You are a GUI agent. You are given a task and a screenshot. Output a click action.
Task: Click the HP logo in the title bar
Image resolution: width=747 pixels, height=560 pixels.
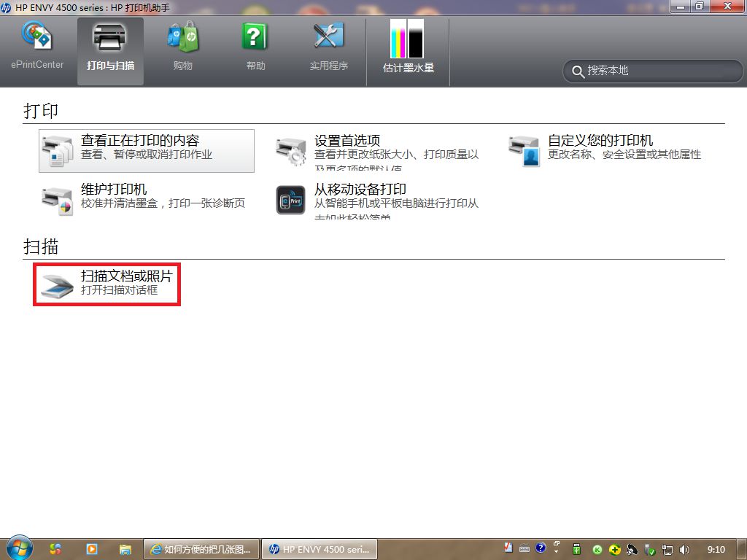click(x=6, y=7)
